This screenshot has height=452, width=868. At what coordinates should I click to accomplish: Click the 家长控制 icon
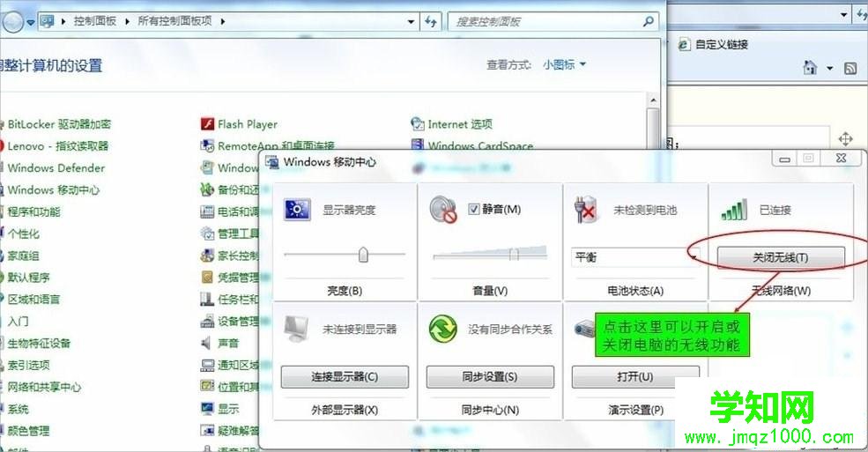click(x=208, y=256)
